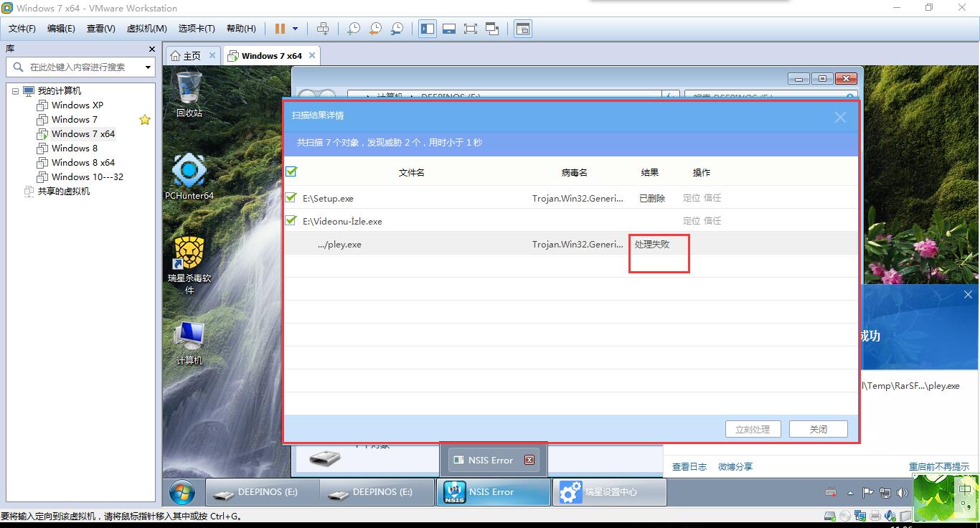980x528 pixels.
Task: Close the 库 library panel
Action: (x=151, y=49)
